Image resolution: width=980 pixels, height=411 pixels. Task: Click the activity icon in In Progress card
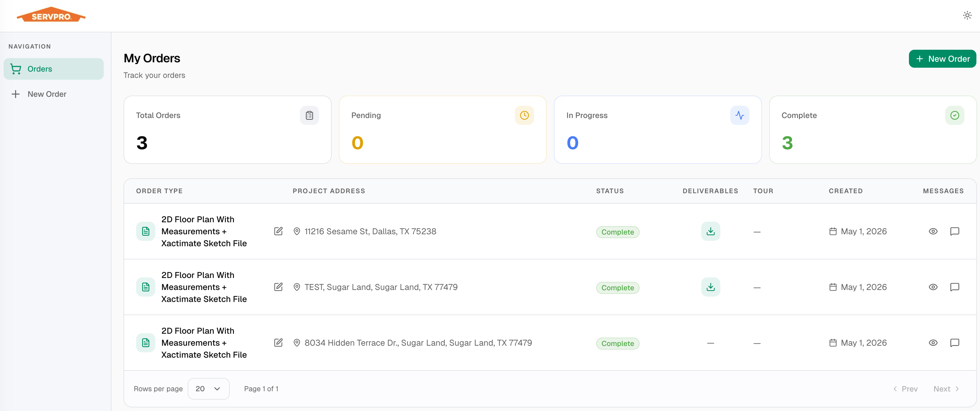click(739, 115)
